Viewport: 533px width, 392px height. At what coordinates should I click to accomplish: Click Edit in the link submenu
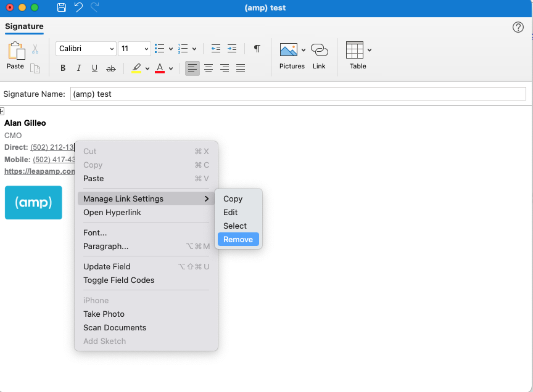(238, 212)
